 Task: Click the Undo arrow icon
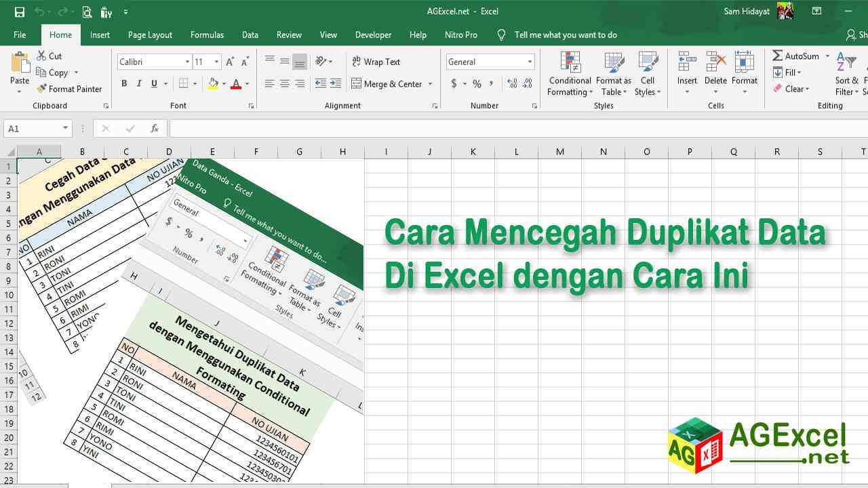pos(39,12)
